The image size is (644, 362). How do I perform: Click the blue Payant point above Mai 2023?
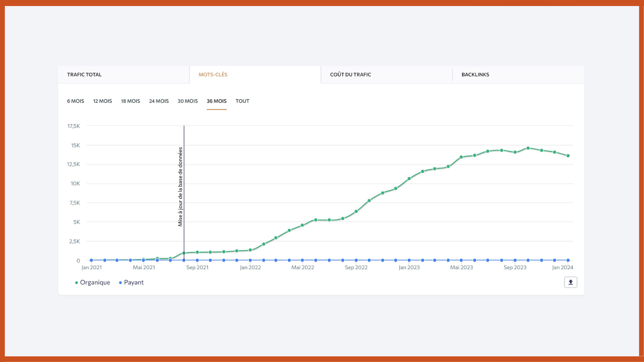point(461,260)
